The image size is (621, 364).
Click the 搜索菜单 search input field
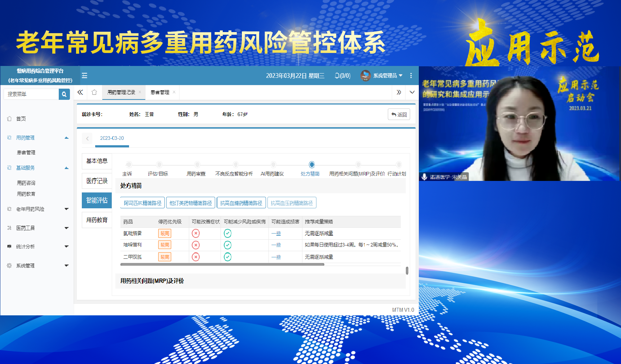click(x=31, y=94)
